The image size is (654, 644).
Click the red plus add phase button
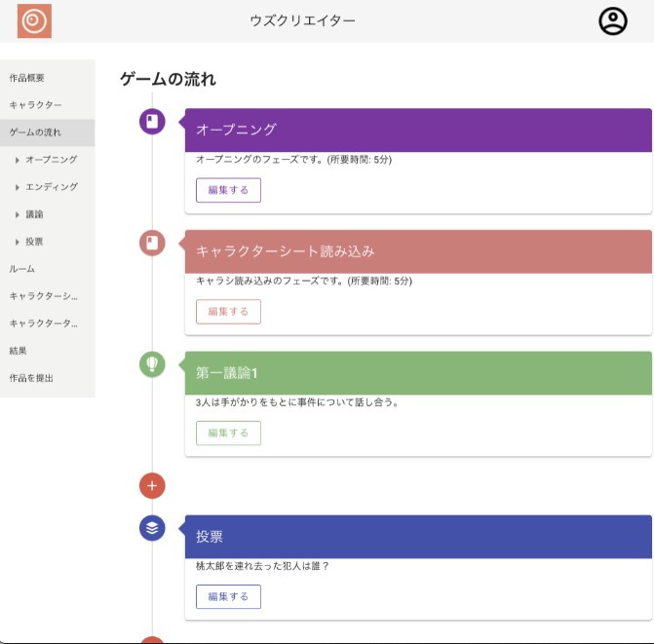click(152, 485)
